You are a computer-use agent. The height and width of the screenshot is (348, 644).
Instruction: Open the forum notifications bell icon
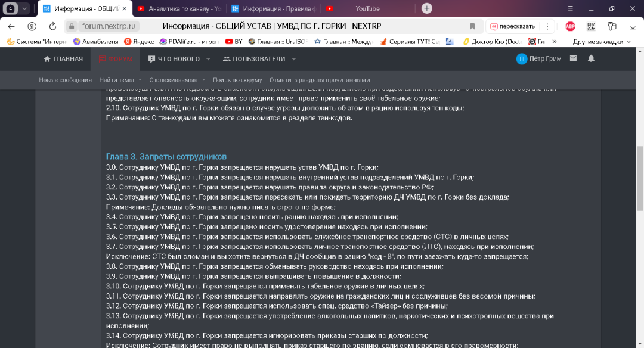pyautogui.click(x=591, y=58)
